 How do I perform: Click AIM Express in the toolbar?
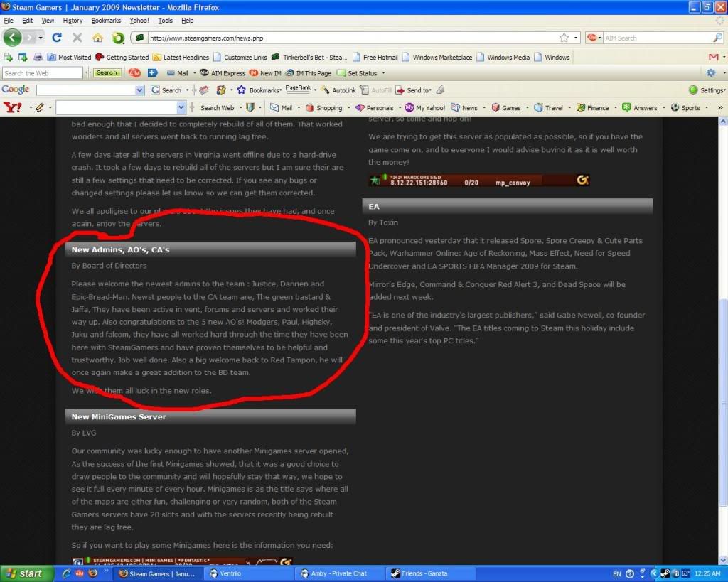pyautogui.click(x=223, y=73)
